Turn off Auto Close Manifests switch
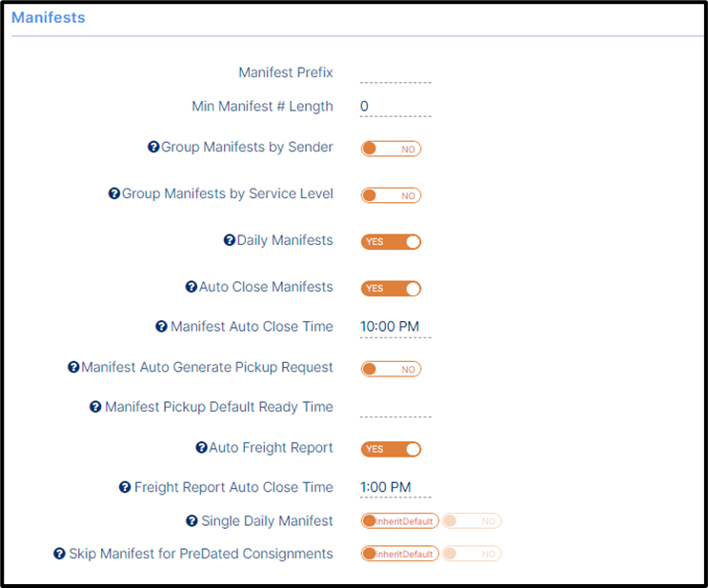This screenshot has width=708, height=588. tap(391, 288)
